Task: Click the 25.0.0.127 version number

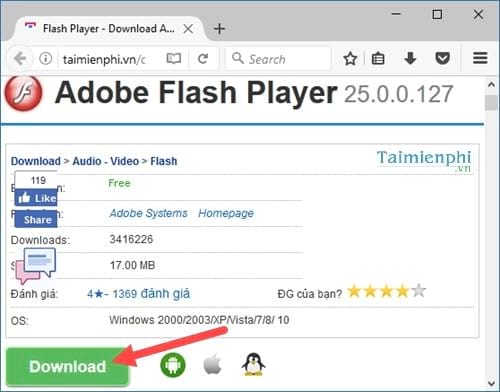Action: coord(398,94)
